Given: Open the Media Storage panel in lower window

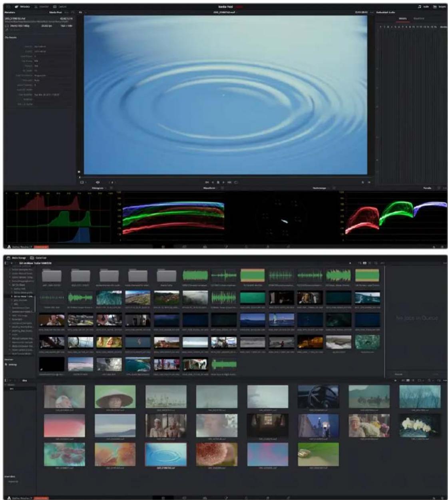Looking at the screenshot, I should coord(16,258).
